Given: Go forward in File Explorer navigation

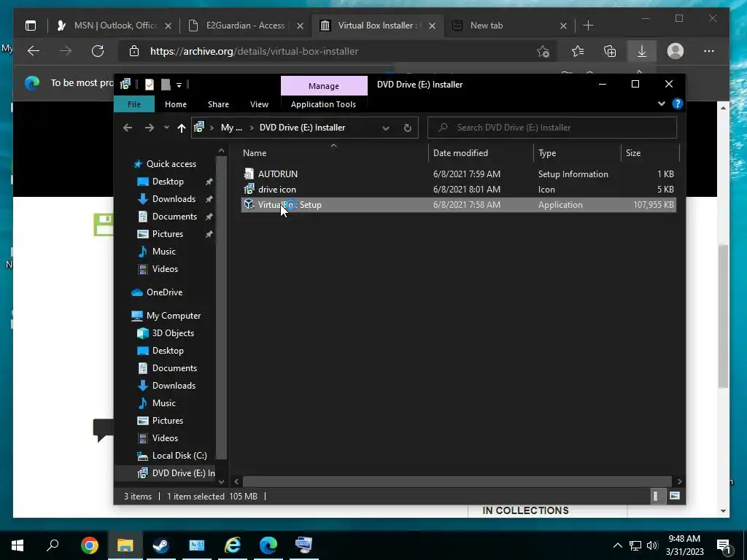Looking at the screenshot, I should click(149, 128).
